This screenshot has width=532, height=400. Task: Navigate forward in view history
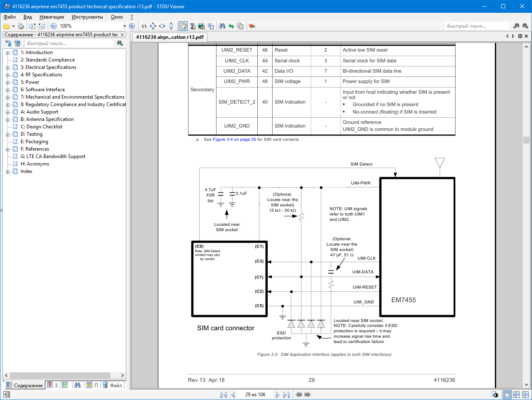pyautogui.click(x=308, y=395)
